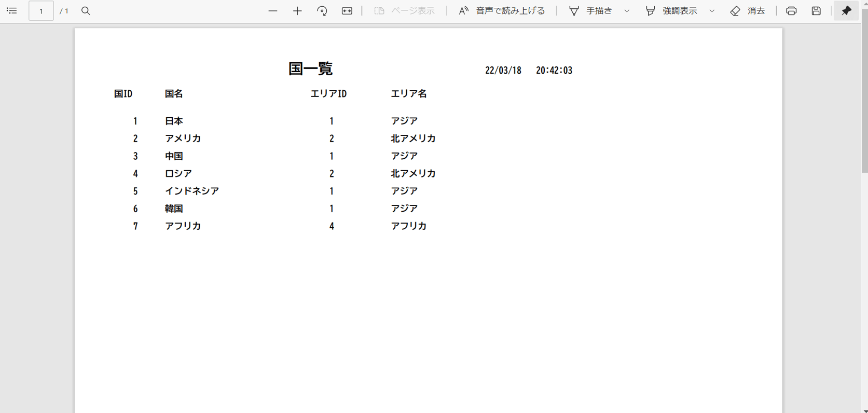
Task: Select the 消去 eraser tool
Action: click(748, 11)
